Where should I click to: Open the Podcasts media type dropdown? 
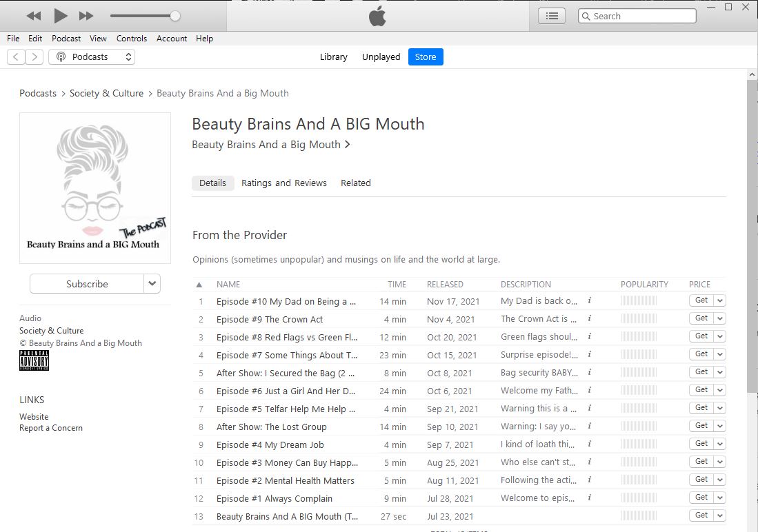[92, 57]
